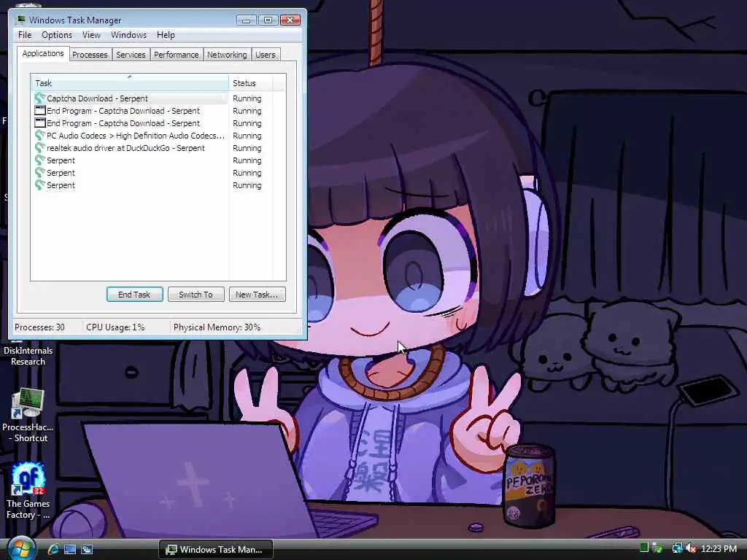Select the 'Captcha Download - Serpent' task row
Viewport: 747px width, 560px height.
click(x=130, y=98)
